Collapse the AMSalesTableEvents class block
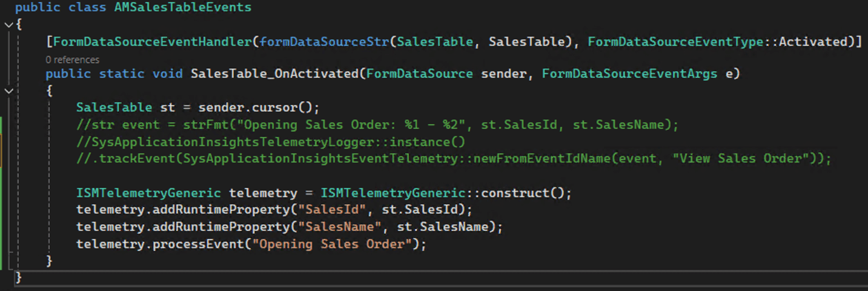 (8, 25)
